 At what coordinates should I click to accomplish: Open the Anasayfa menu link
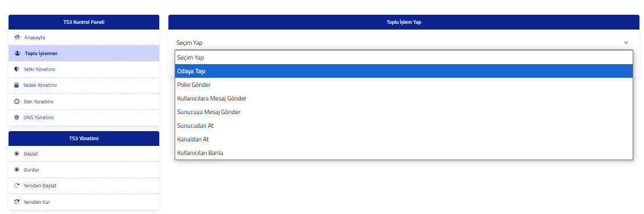(x=84, y=37)
